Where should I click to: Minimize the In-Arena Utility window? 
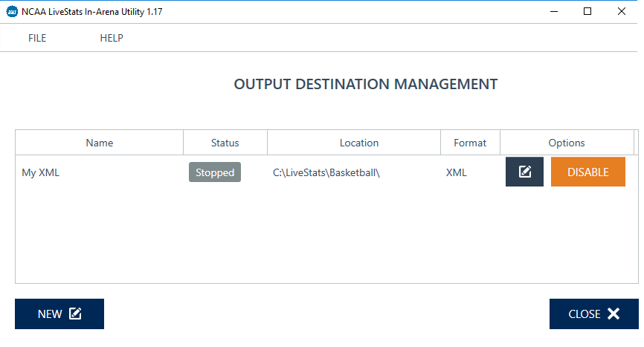(554, 11)
